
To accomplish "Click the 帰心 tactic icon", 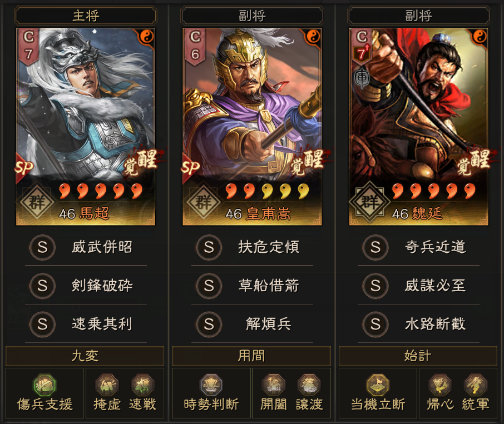I will click(x=440, y=385).
